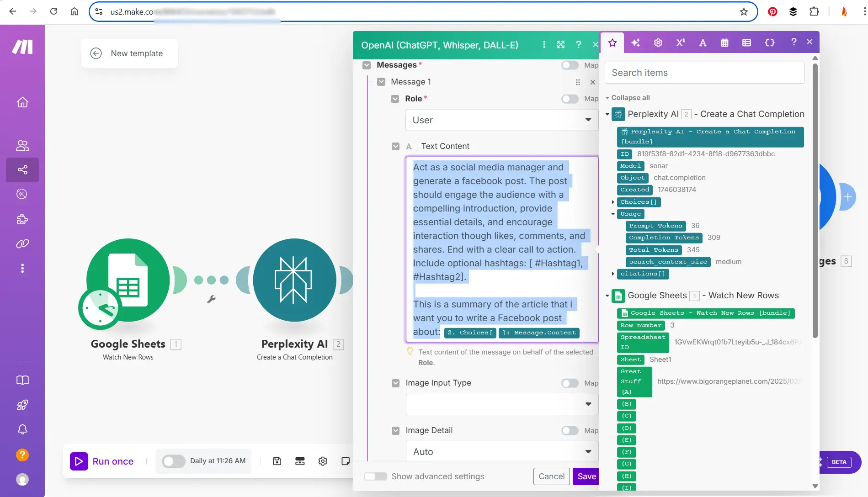Image resolution: width=868 pixels, height=497 pixels.
Task: Switch to the general functions gear tab
Action: 658,43
